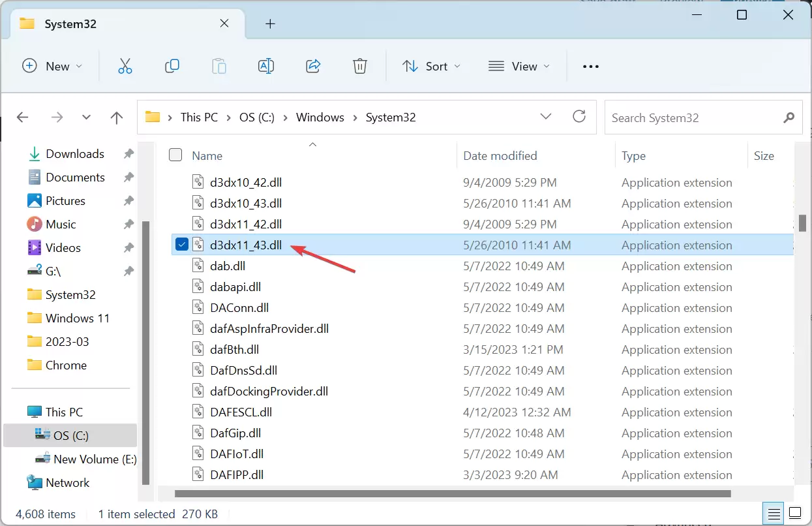Switch to details view layout icon
Viewport: 812px width, 526px height.
click(774, 512)
